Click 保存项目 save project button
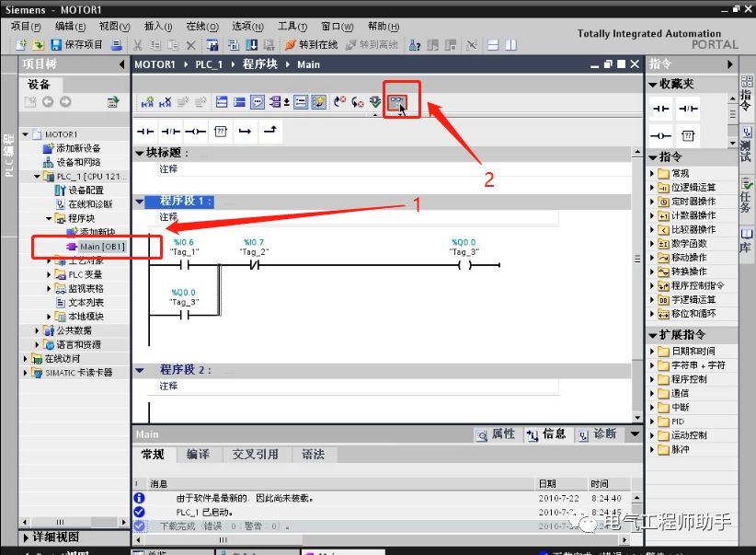This screenshot has width=756, height=555. (76, 45)
